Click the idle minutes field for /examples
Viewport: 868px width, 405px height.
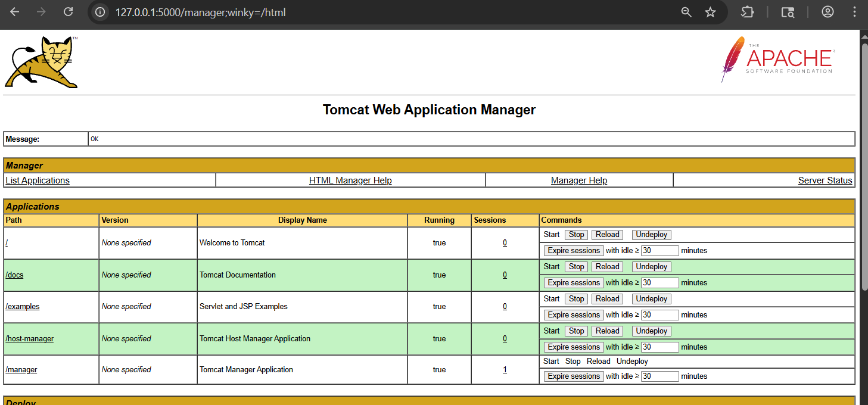pos(659,315)
